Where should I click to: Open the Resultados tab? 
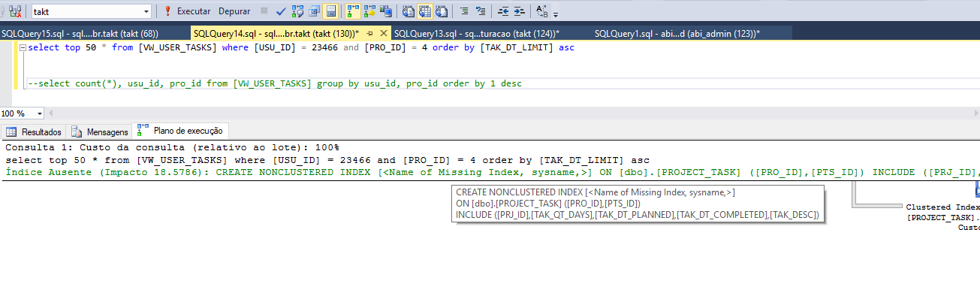coord(35,131)
